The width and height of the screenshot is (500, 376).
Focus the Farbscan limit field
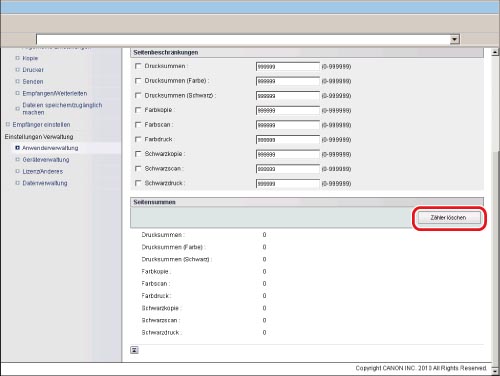(x=288, y=125)
